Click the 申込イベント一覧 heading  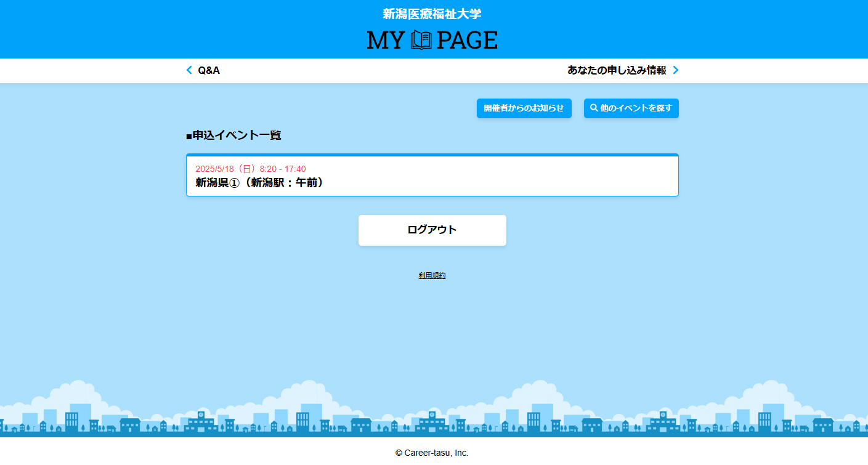233,135
